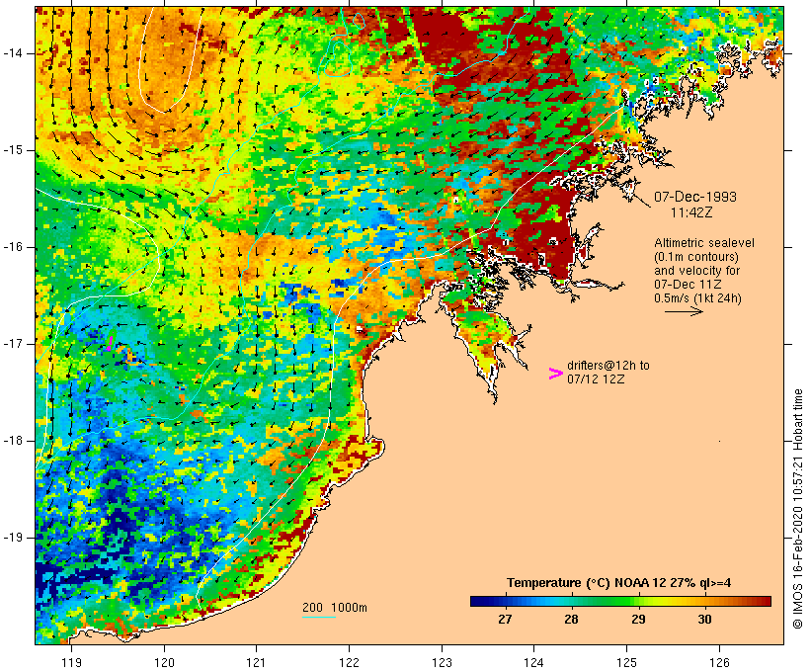Click the Temperature NOAA 12 colorbar title

[619, 583]
